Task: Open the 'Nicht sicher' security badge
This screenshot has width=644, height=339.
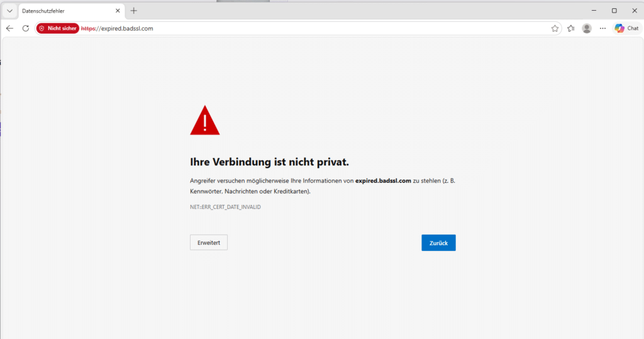Action: [x=57, y=28]
